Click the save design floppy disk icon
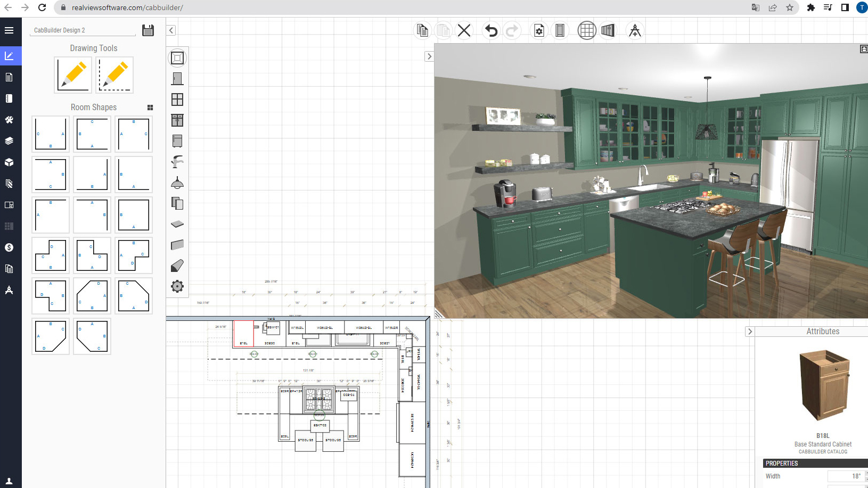The image size is (868, 488). pyautogui.click(x=148, y=30)
